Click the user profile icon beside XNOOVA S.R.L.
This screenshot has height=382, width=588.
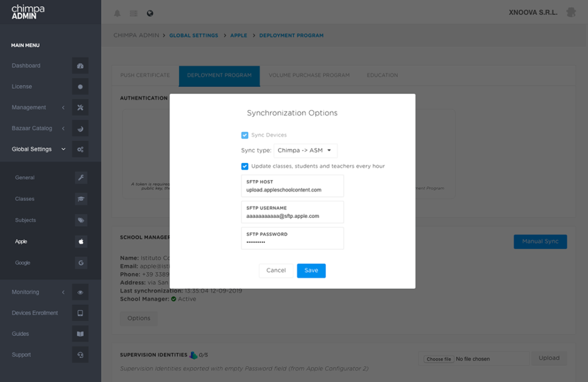coord(571,13)
